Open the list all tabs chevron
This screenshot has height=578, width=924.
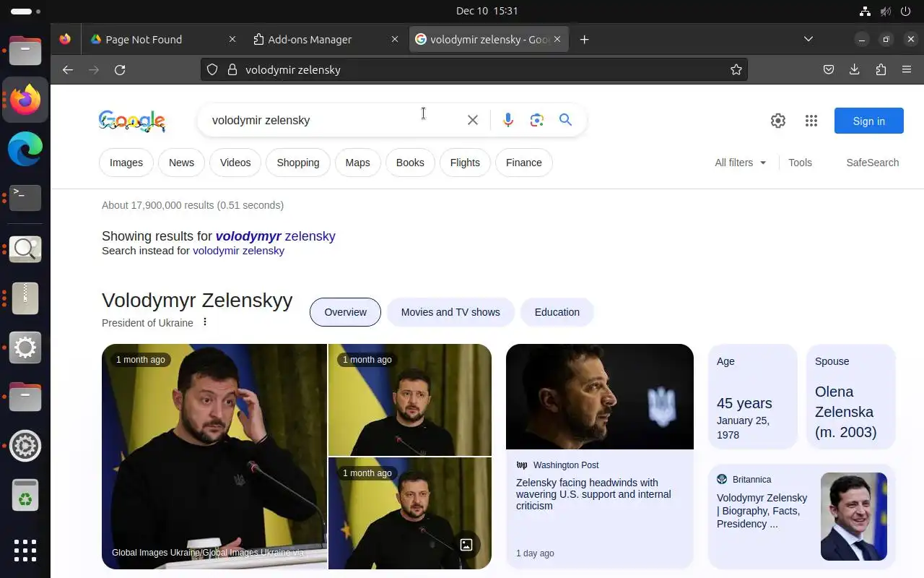[x=808, y=39]
